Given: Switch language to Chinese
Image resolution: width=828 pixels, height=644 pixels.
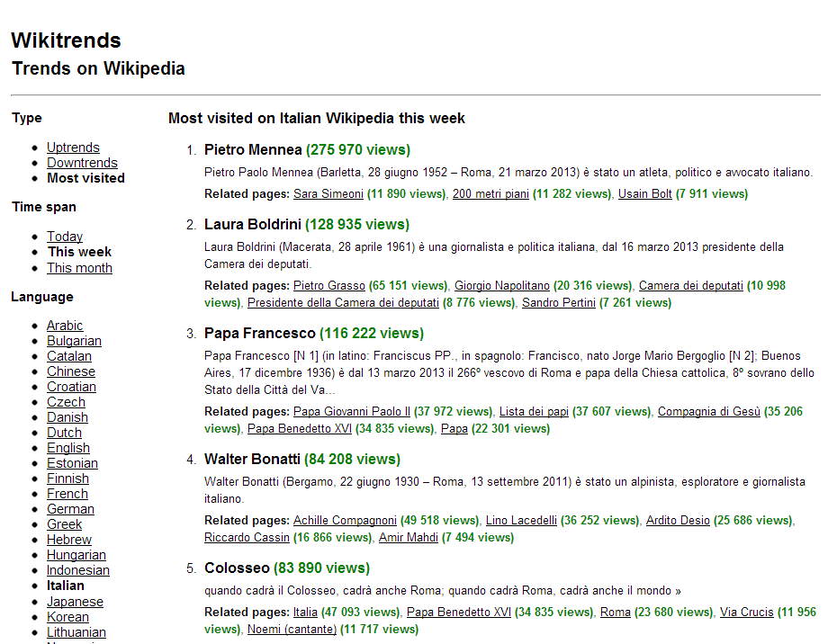Looking at the screenshot, I should pyautogui.click(x=71, y=371).
